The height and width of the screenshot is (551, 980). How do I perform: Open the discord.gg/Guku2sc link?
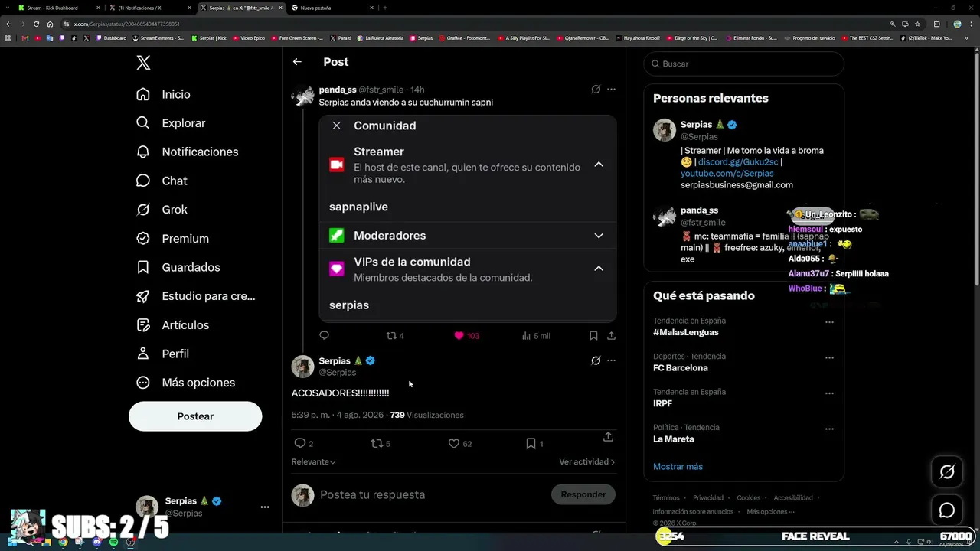(x=738, y=162)
